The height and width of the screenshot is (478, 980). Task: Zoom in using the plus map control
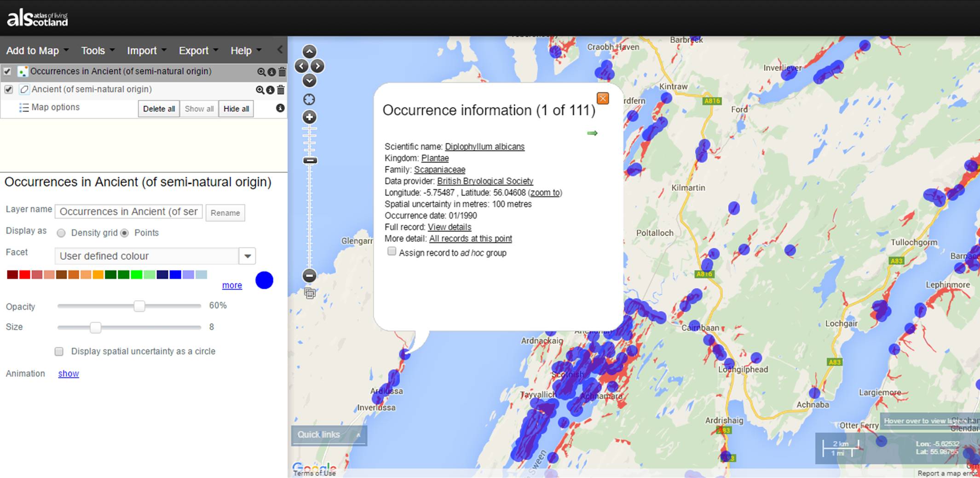[309, 117]
